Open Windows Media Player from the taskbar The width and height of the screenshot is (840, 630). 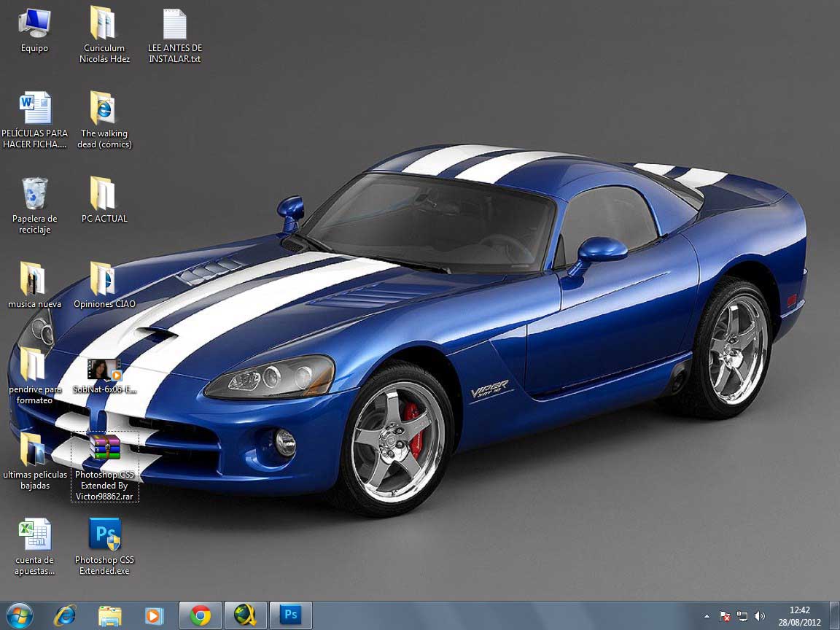pyautogui.click(x=154, y=615)
